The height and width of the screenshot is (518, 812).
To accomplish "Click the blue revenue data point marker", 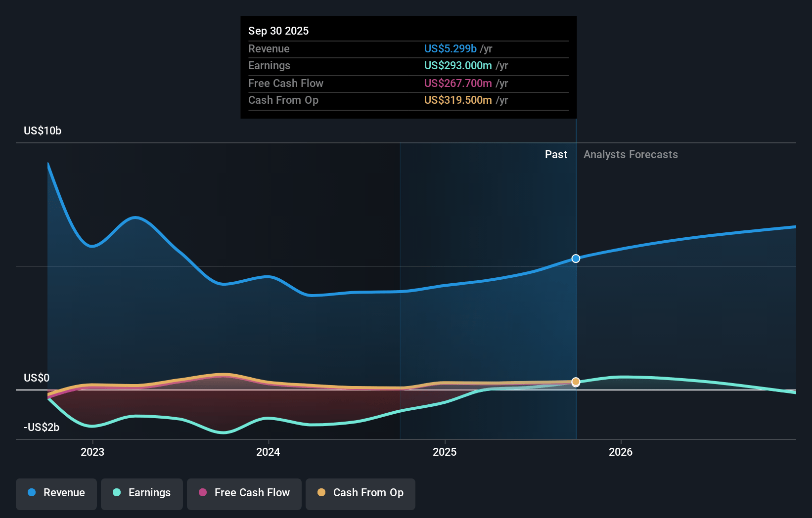I will click(x=576, y=259).
